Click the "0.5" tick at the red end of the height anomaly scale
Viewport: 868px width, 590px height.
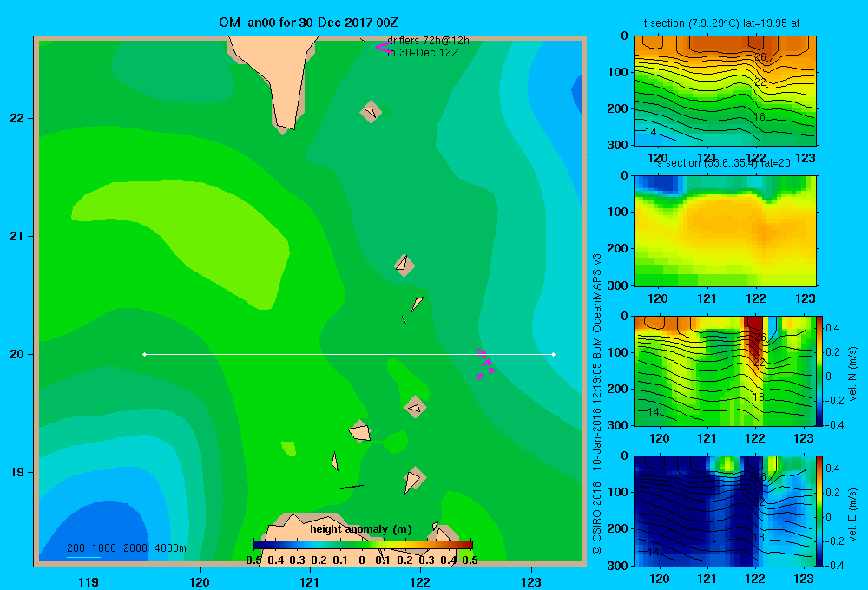tap(470, 560)
